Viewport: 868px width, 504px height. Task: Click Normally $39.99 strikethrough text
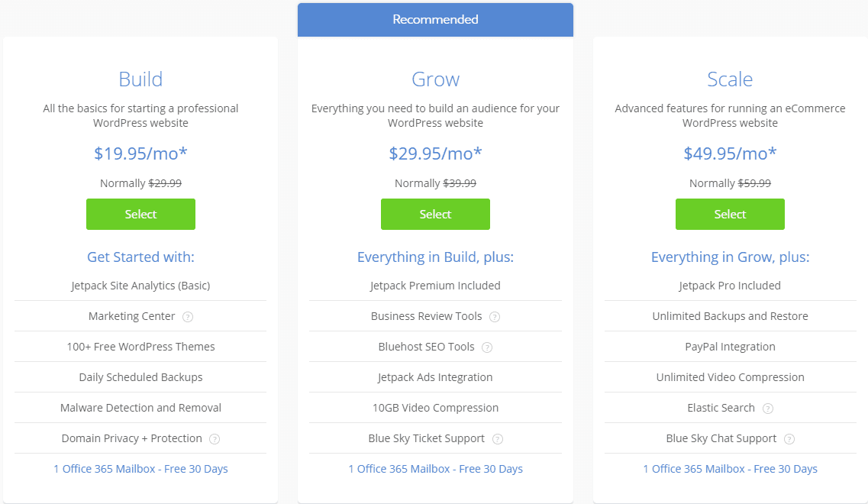click(x=435, y=183)
